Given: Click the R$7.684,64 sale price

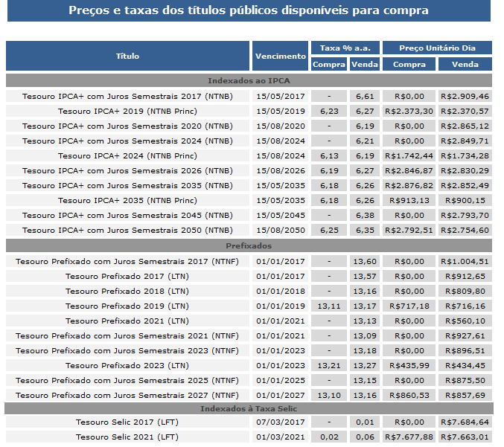Looking at the screenshot, I should pos(465,422).
